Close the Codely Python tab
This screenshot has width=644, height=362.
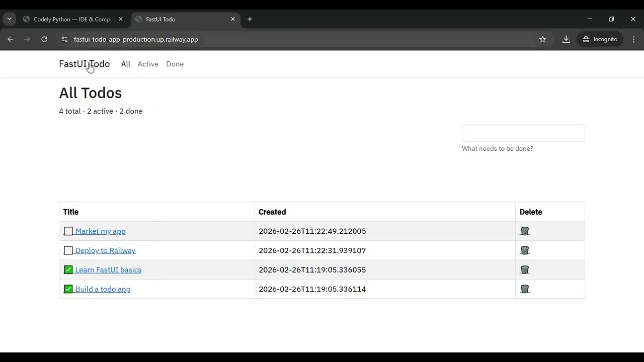coord(120,19)
